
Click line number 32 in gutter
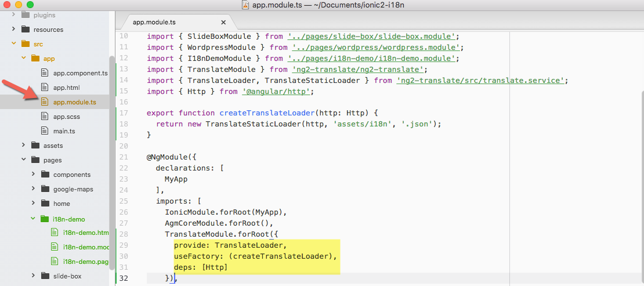tap(124, 278)
